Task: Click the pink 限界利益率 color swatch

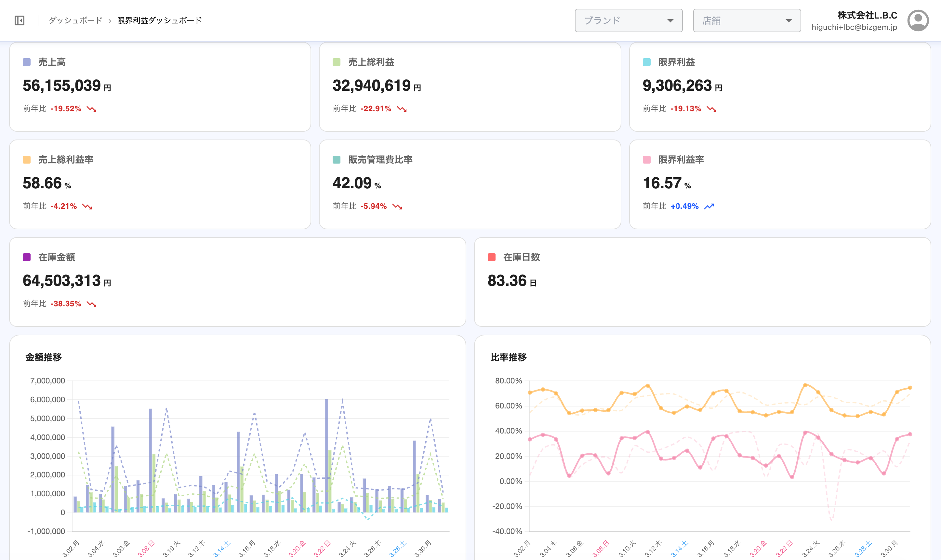Action: click(646, 160)
